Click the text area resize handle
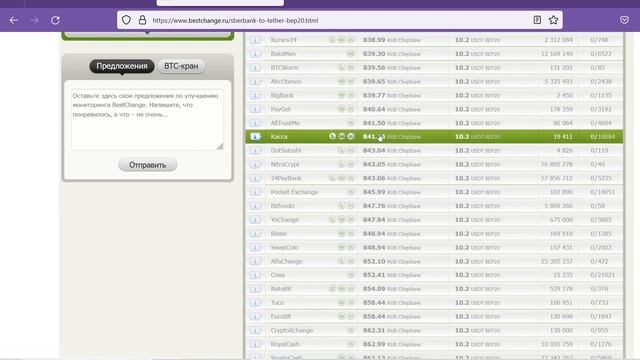The width and height of the screenshot is (640, 360). pos(220,146)
